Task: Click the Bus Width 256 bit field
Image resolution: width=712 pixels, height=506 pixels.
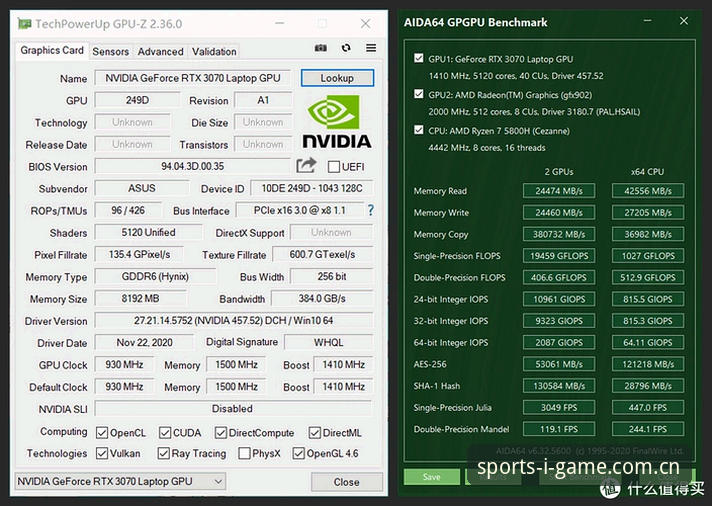Action: tap(332, 277)
